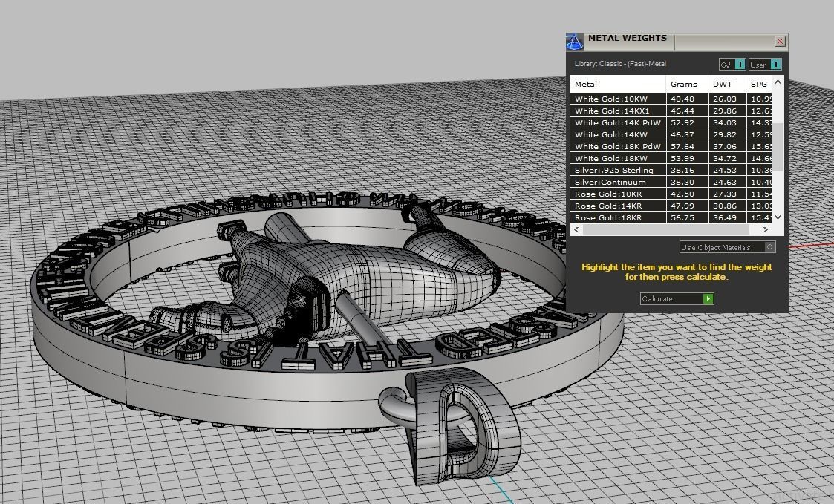Click the horizontal scrollbar track below table

click(671, 229)
